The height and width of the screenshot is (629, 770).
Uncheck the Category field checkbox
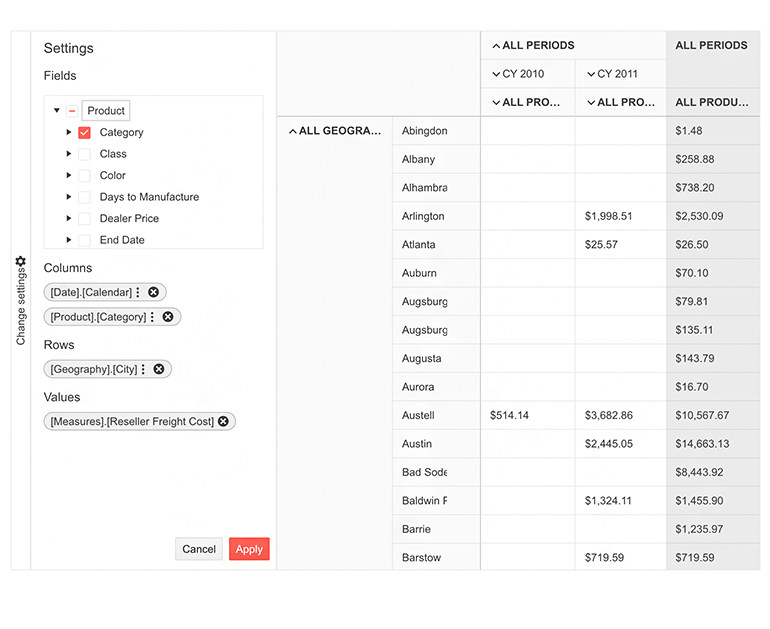pos(85,133)
